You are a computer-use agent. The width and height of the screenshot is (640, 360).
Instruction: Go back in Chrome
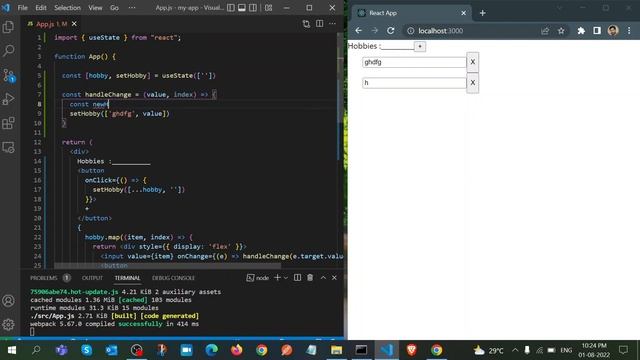click(358, 31)
